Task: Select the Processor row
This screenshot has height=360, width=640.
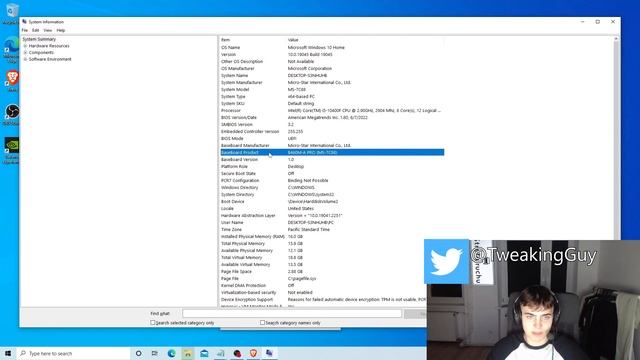Action: [x=332, y=111]
